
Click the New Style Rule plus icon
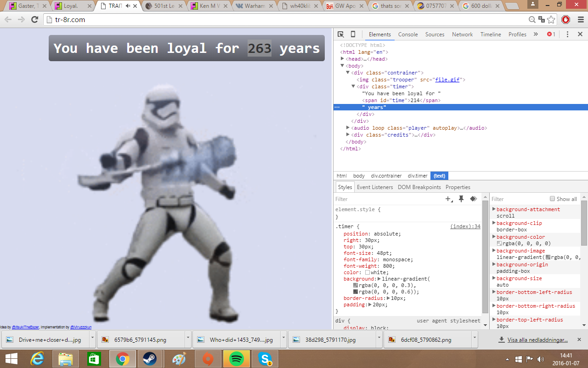point(448,199)
